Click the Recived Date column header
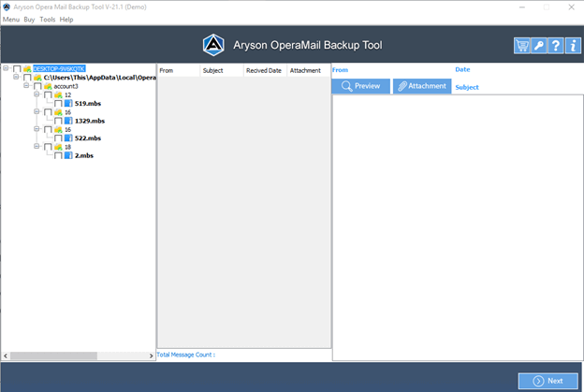Screen dimensions: 584x392 tap(265, 71)
